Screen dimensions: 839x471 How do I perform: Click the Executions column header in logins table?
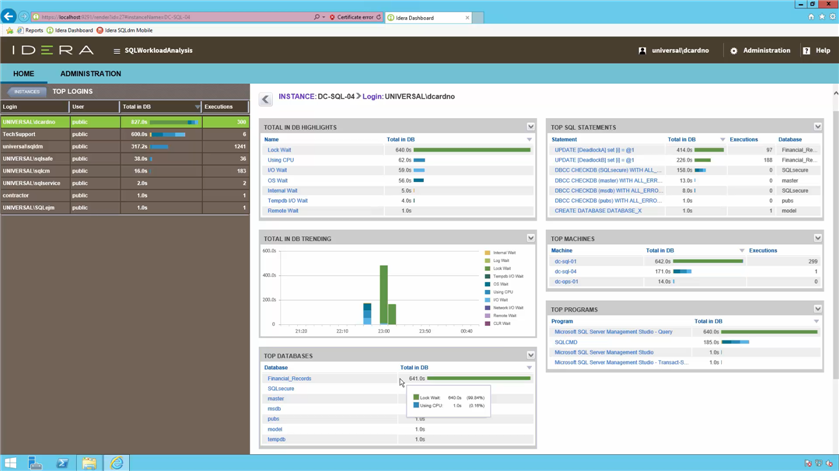coord(225,107)
